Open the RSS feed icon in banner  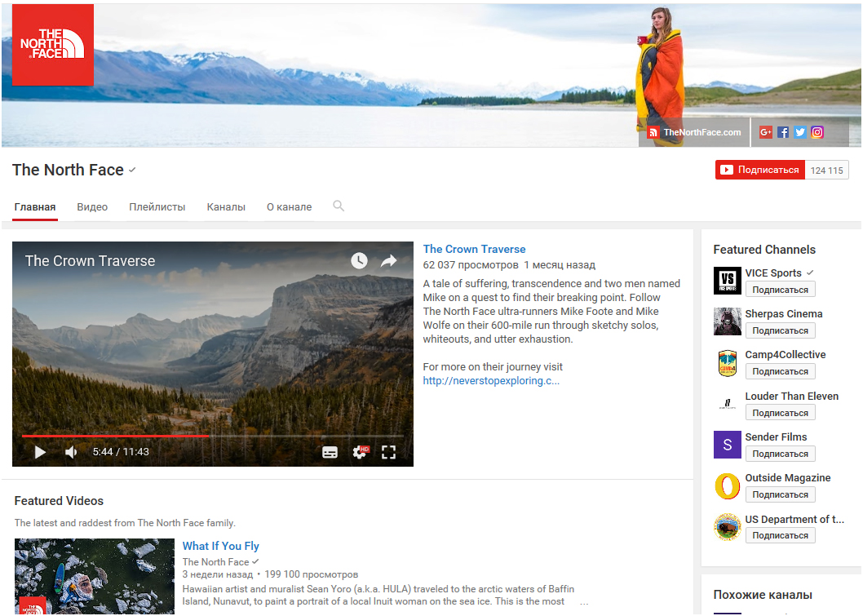(x=653, y=132)
